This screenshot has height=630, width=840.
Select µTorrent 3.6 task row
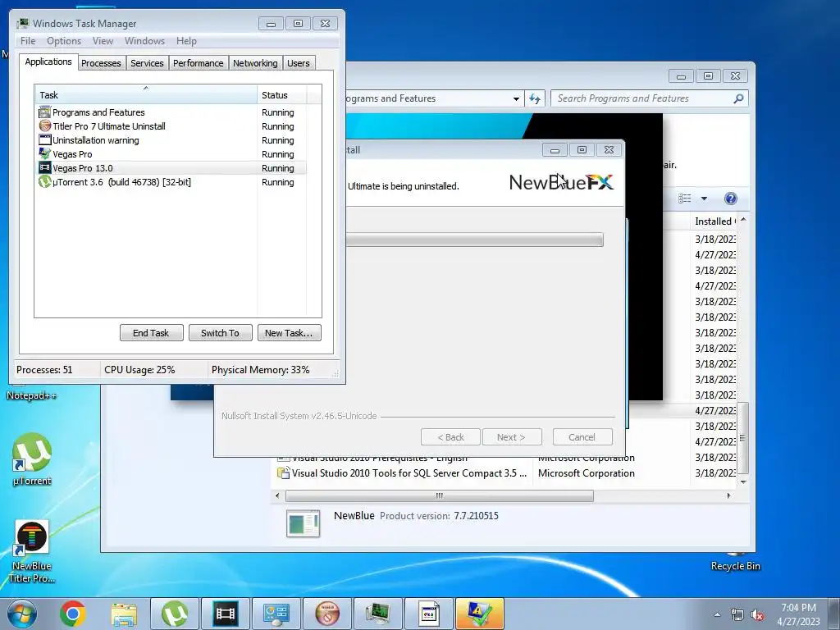[171, 182]
